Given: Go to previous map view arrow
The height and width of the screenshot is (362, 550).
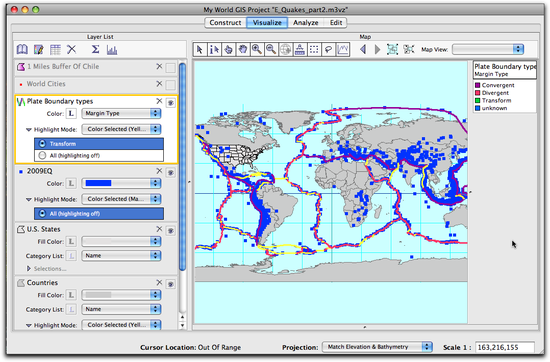Looking at the screenshot, I should click(363, 49).
